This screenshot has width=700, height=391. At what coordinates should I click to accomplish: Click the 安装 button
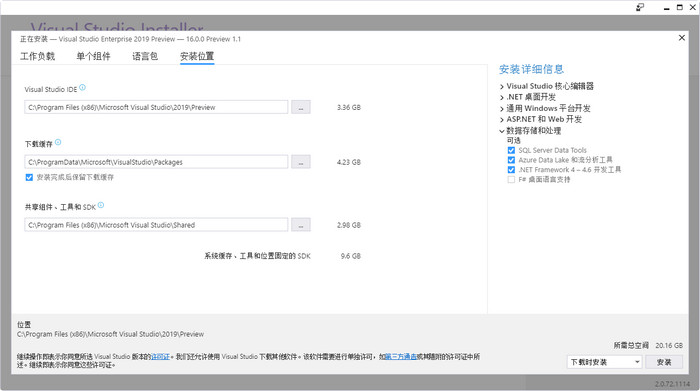click(x=664, y=362)
